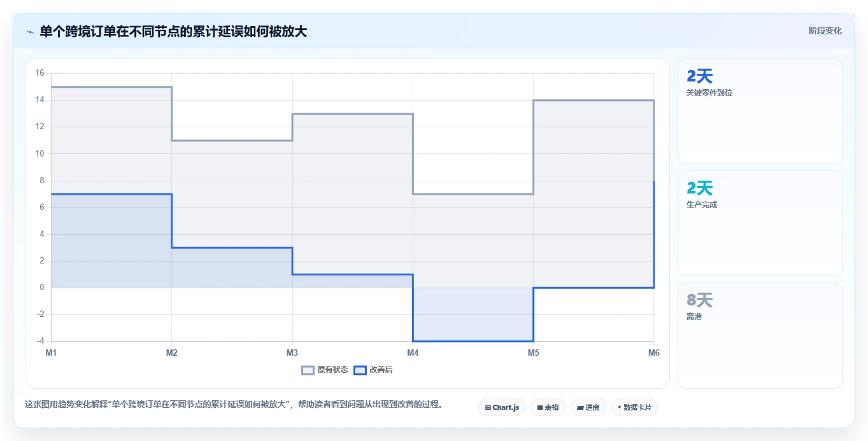This screenshot has height=441, width=868.
Task: Open the 关键零件到位 2天 card
Action: tap(760, 111)
